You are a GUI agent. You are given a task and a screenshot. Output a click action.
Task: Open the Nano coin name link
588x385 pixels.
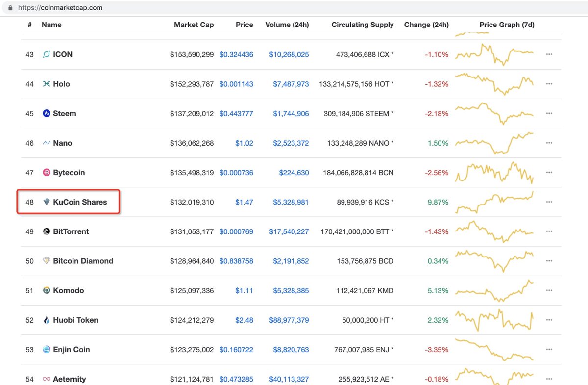[63, 143]
